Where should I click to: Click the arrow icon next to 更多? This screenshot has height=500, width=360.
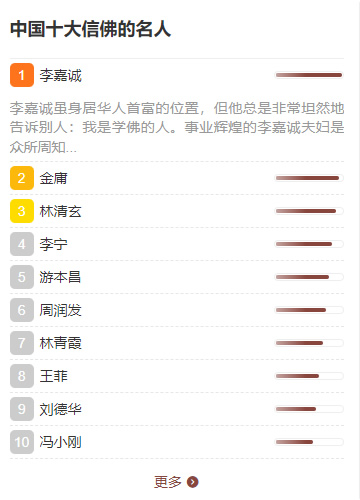pos(192,482)
